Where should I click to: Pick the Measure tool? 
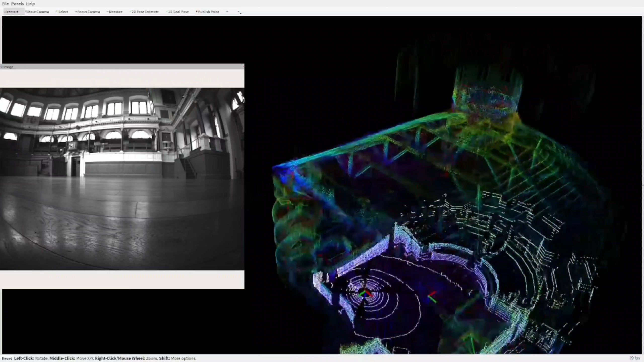point(115,12)
